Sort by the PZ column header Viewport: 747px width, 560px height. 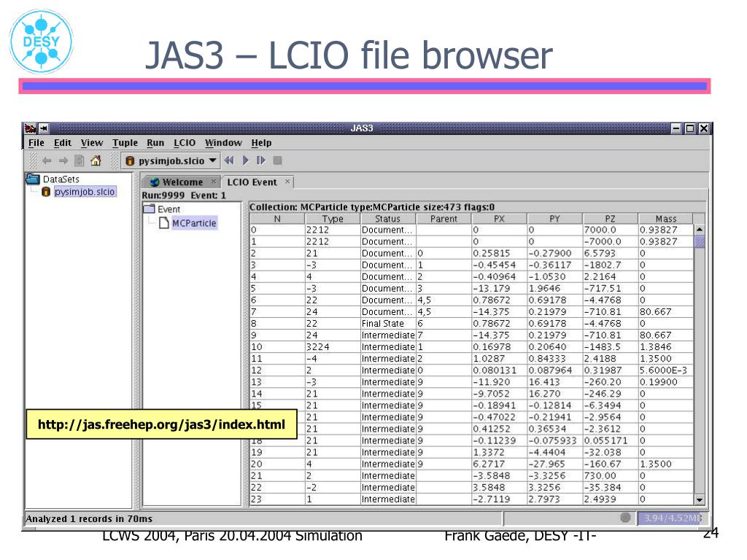[610, 219]
